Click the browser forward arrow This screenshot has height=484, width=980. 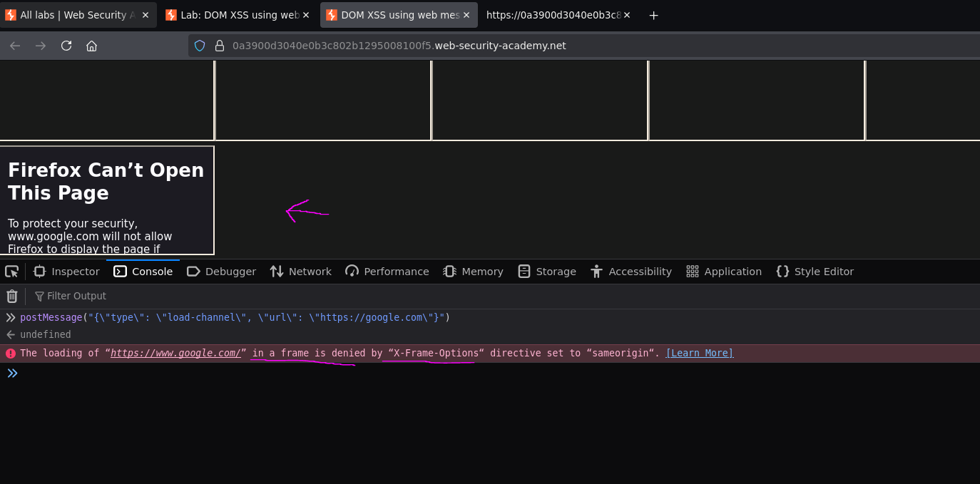tap(41, 46)
